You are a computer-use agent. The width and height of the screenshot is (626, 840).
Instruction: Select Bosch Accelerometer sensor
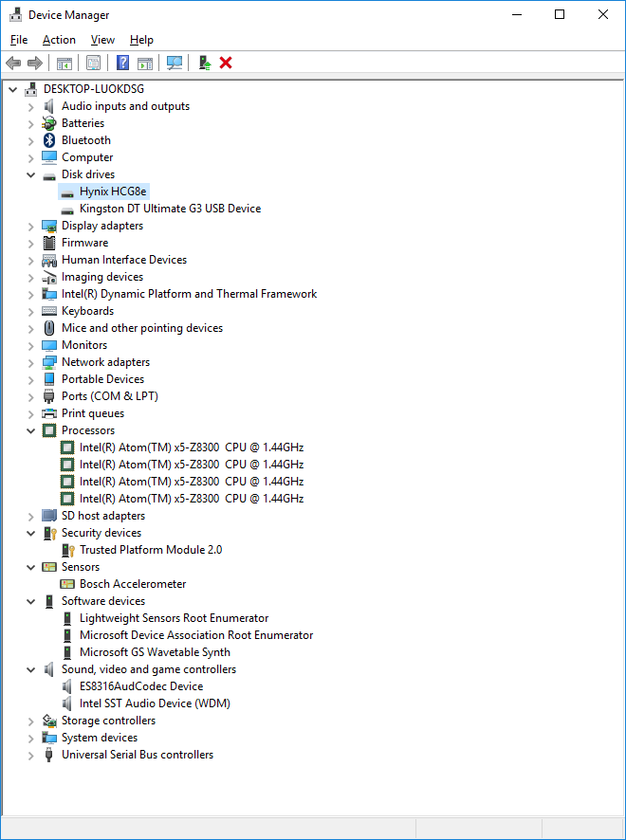133,584
